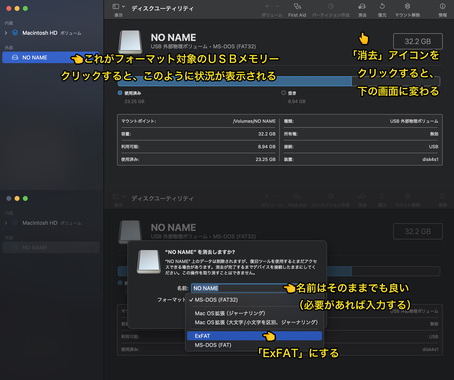Click the device value disk4s1 in the upper table
This screenshot has width=454, height=380.
(x=430, y=160)
